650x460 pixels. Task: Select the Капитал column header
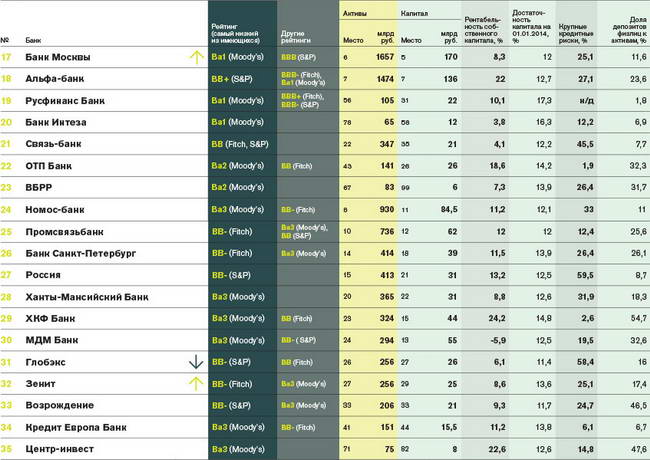point(414,16)
